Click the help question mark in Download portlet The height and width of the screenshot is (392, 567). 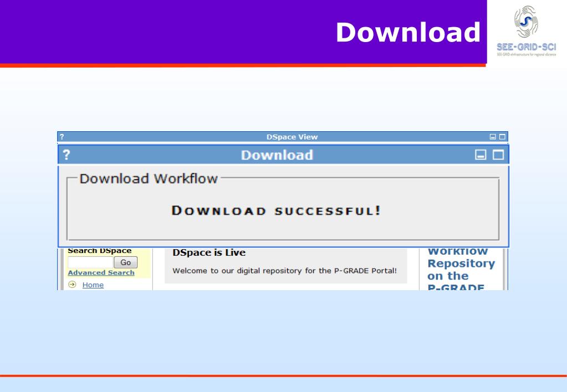pyautogui.click(x=67, y=154)
